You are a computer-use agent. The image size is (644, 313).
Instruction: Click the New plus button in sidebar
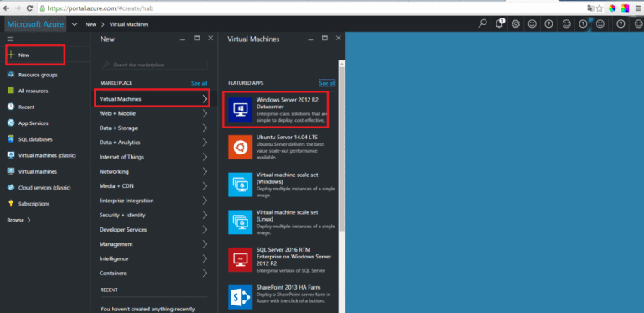point(34,55)
